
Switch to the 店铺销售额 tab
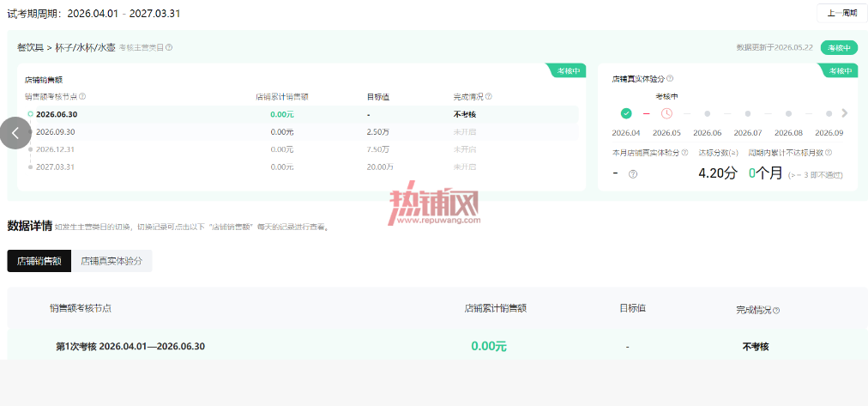pos(39,261)
